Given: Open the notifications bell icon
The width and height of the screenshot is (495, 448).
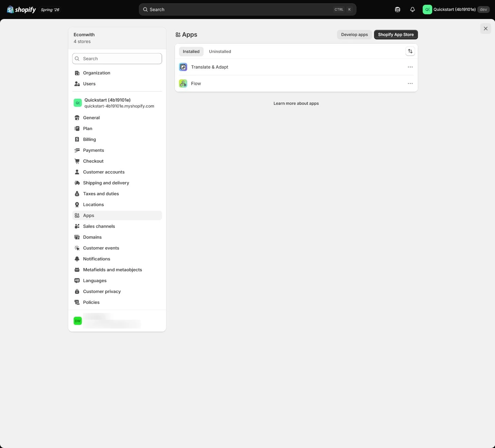Looking at the screenshot, I should click(412, 10).
